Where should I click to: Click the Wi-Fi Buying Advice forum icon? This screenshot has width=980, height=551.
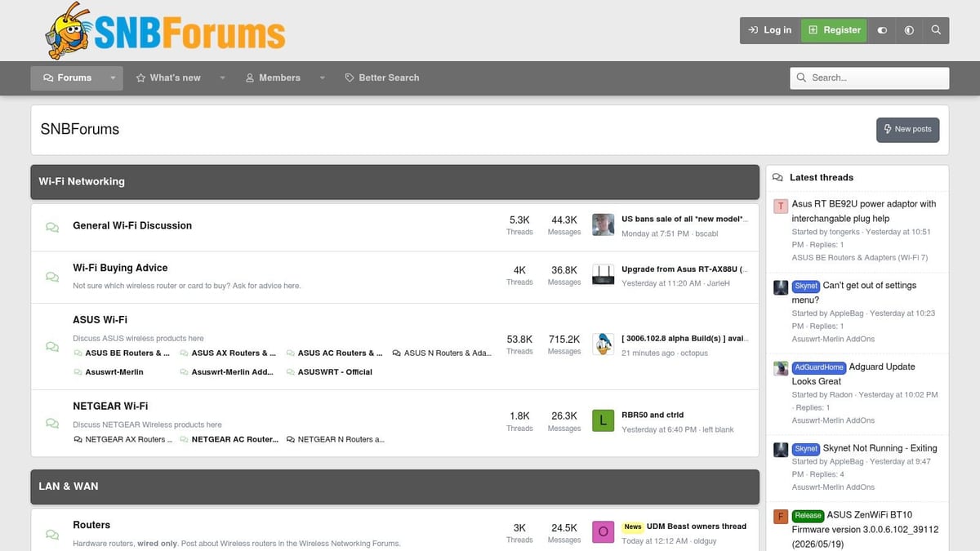tap(52, 277)
